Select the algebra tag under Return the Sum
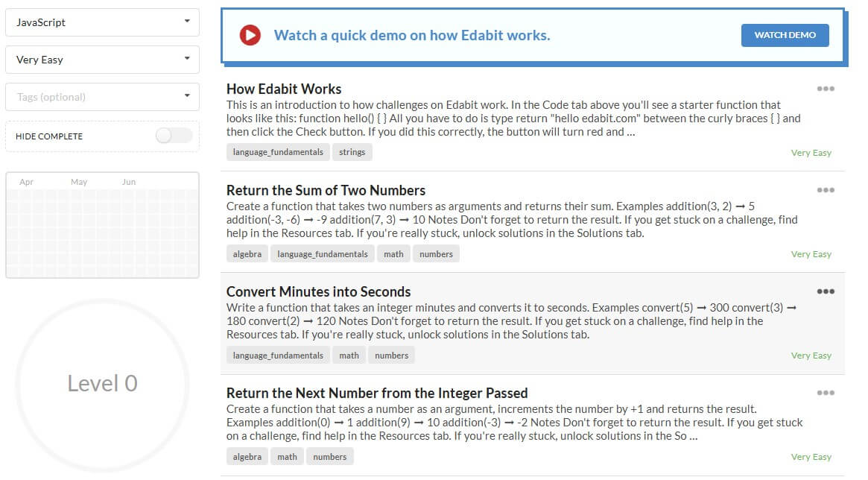 (247, 254)
